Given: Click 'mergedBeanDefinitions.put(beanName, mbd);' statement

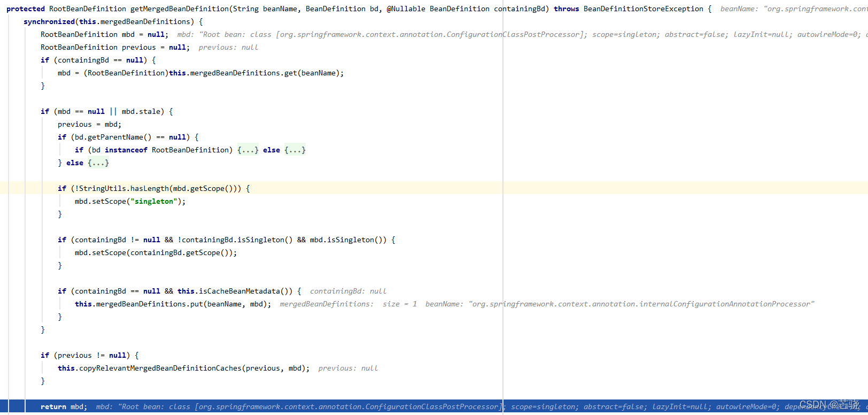Looking at the screenshot, I should pyautogui.click(x=173, y=304).
